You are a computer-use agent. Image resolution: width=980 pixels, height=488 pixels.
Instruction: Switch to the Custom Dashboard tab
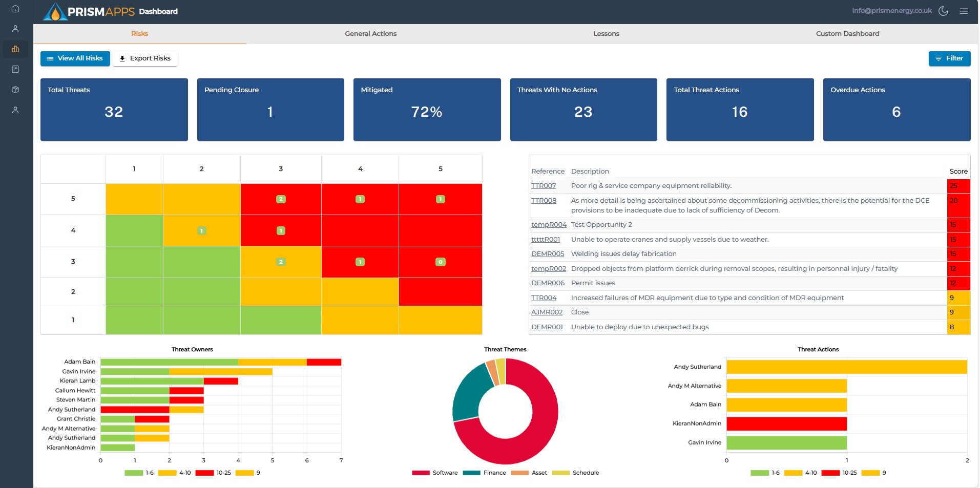point(847,34)
